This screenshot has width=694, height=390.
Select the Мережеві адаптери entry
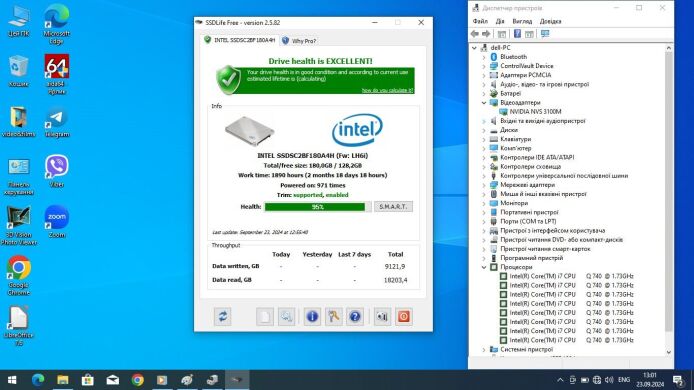[528, 185]
